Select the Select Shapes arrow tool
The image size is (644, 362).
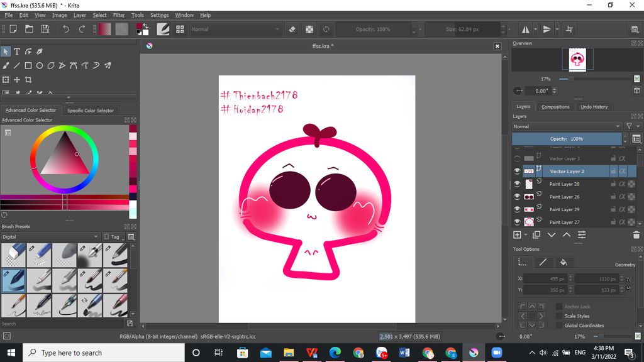(x=6, y=52)
